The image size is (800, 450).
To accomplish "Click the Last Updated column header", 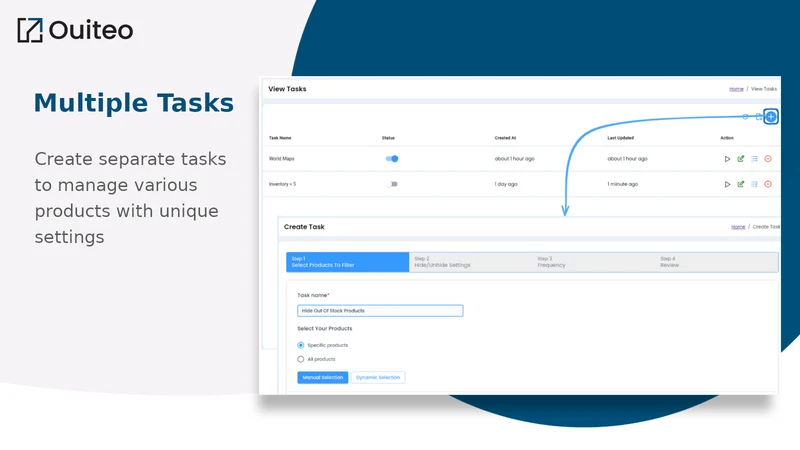I will click(x=620, y=138).
